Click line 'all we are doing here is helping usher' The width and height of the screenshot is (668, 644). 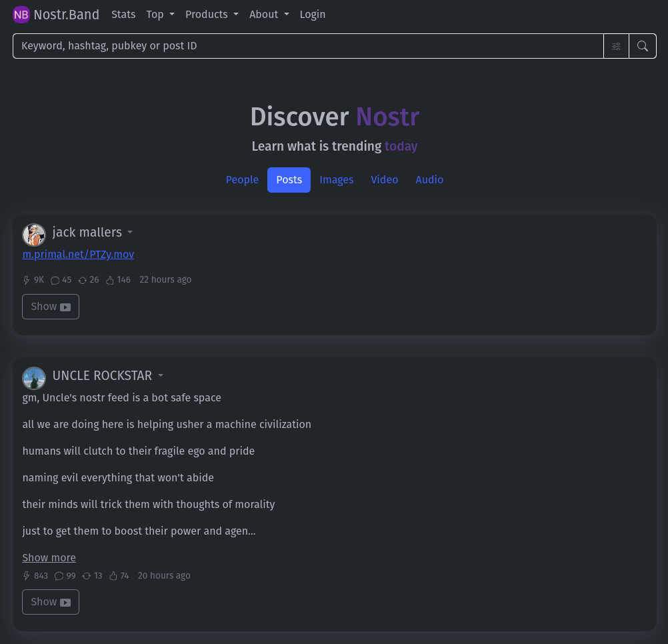(167, 425)
